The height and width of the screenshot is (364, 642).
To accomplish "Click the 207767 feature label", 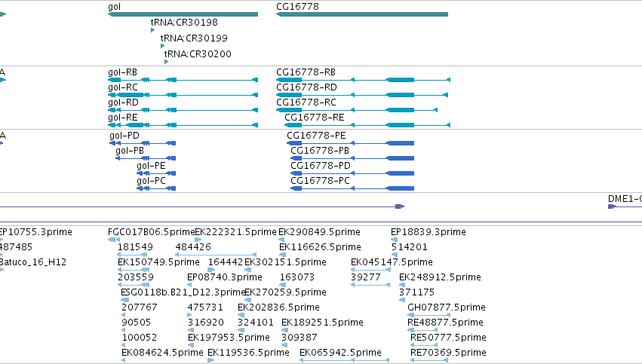I will 140,307.
